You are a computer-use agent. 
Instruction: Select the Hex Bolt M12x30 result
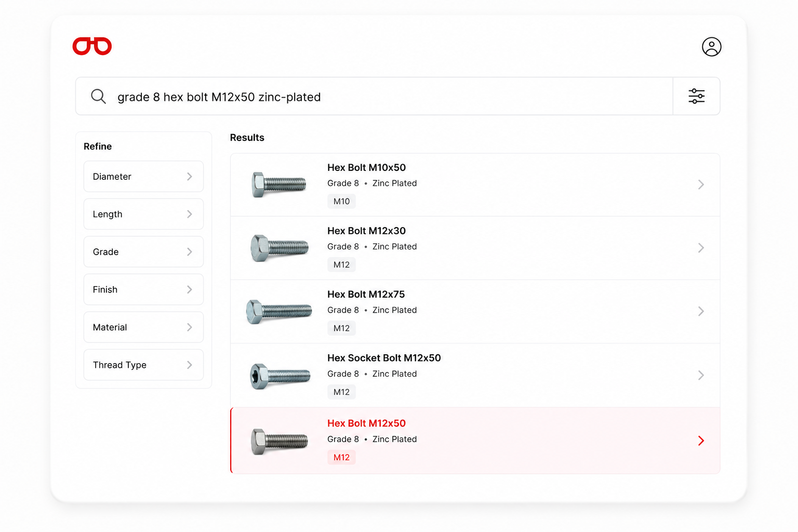point(475,248)
